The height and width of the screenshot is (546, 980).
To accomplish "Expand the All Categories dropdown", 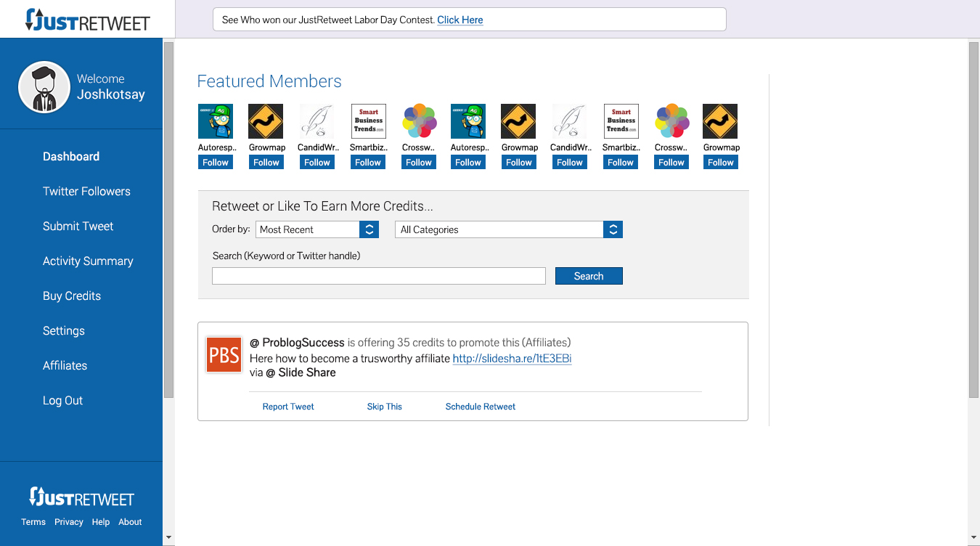I will [508, 229].
